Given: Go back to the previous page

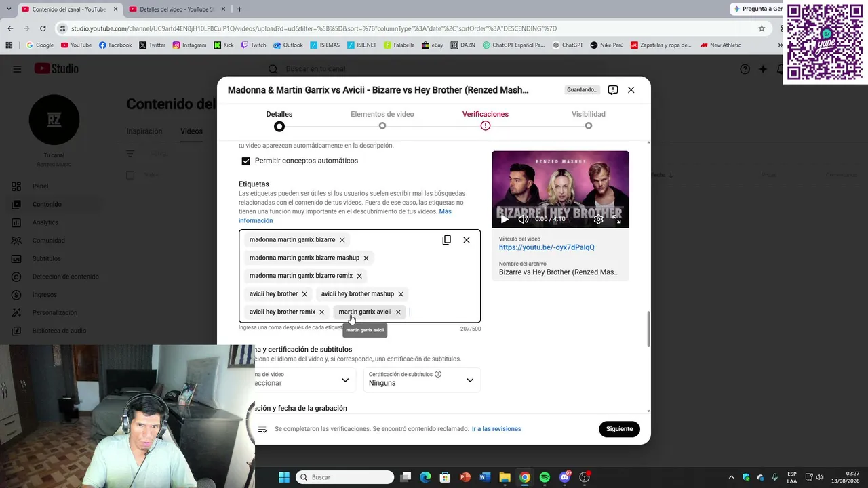Looking at the screenshot, I should 10,28.
